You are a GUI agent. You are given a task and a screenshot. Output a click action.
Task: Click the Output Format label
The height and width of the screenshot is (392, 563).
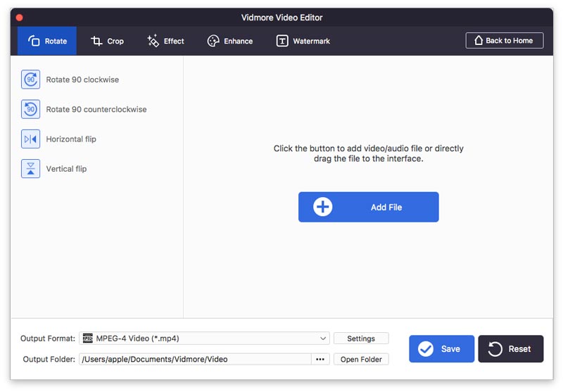click(x=48, y=339)
